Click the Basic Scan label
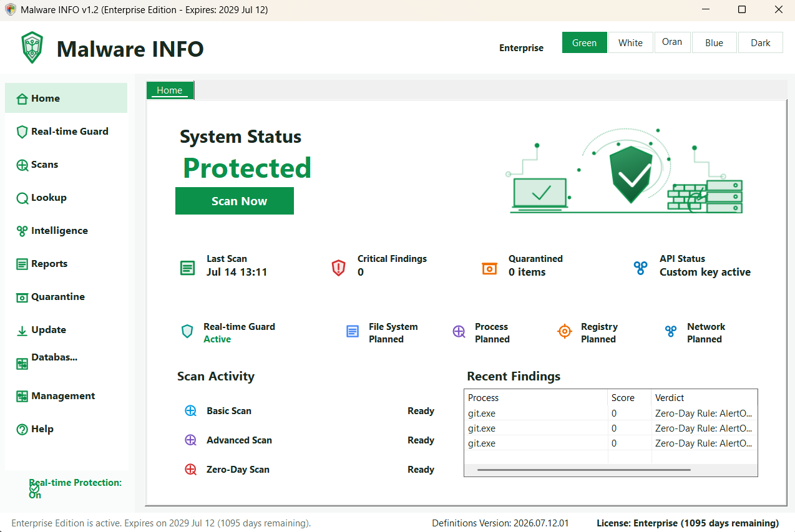795x532 pixels. click(229, 411)
